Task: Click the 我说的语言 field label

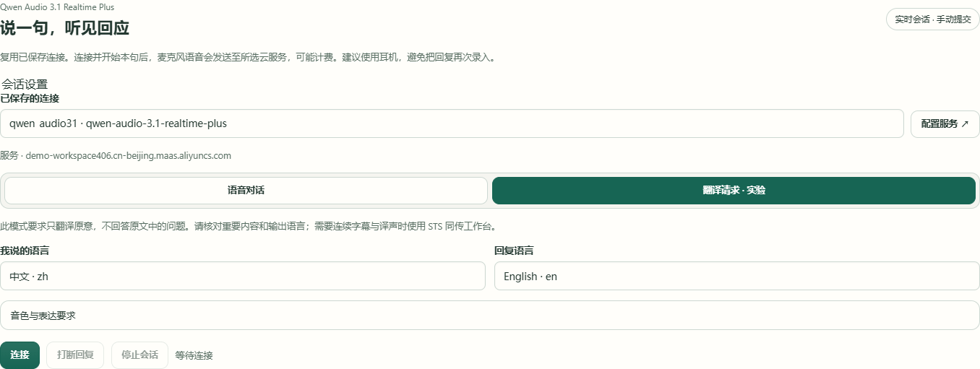Action: coord(25,251)
